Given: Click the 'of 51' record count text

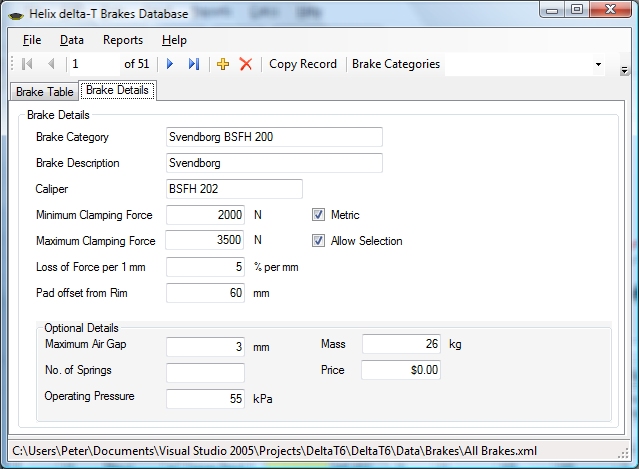Looking at the screenshot, I should [x=137, y=64].
